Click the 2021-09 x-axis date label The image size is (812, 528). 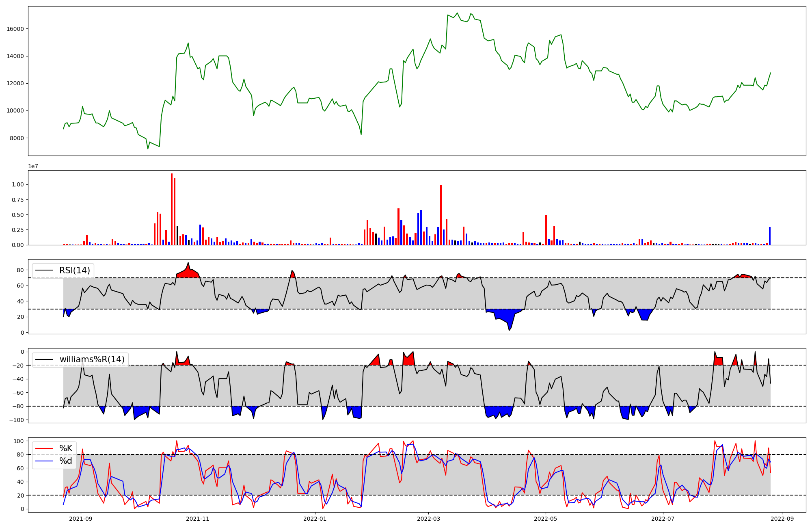pyautogui.click(x=80, y=519)
